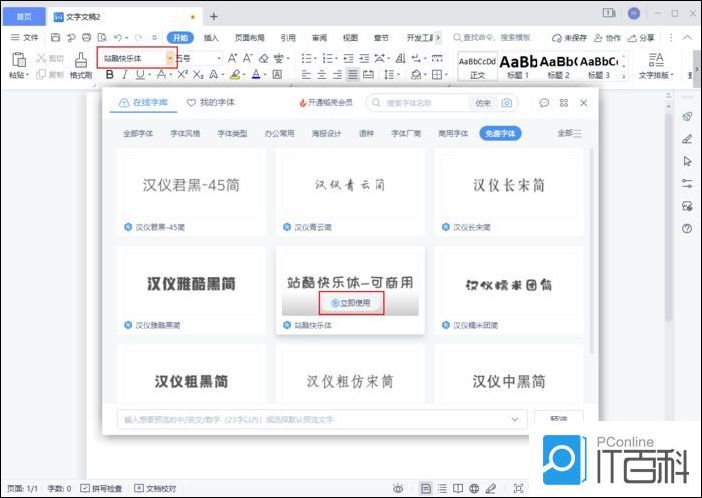702x498 pixels.
Task: Select the 汉仪长宋简 font card
Action: (509, 192)
